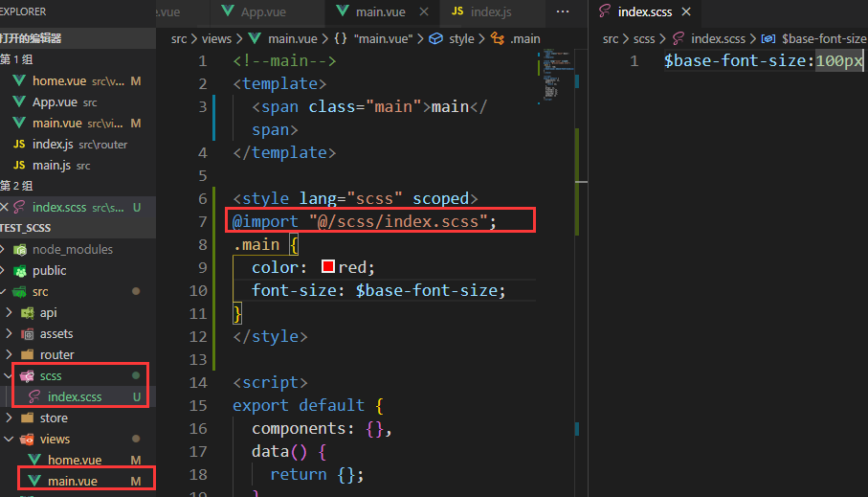
Task: Click breadcrumb '$base-font-size' in right editor
Action: [824, 39]
